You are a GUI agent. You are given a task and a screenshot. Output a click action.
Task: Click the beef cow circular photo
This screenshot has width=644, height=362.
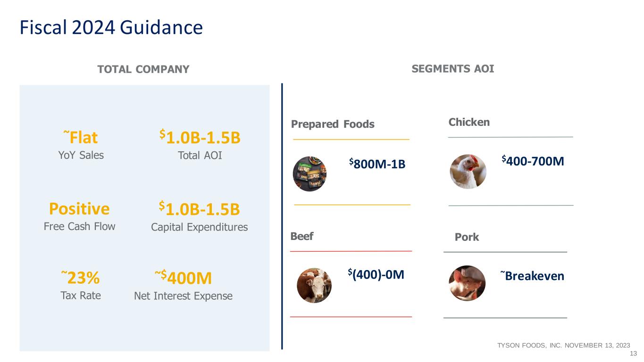314,285
